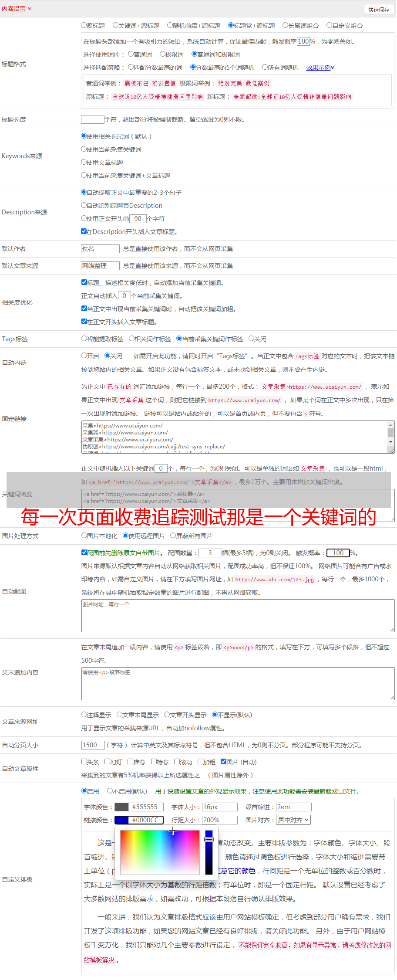This screenshot has height=980, width=397.
Task: Collapse the 内容设置 section chevron
Action: [x=30, y=9]
